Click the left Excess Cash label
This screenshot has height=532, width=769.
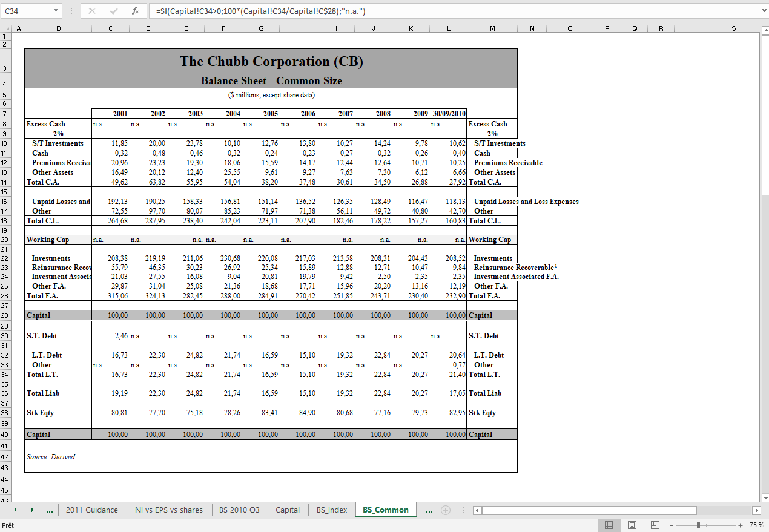click(46, 124)
